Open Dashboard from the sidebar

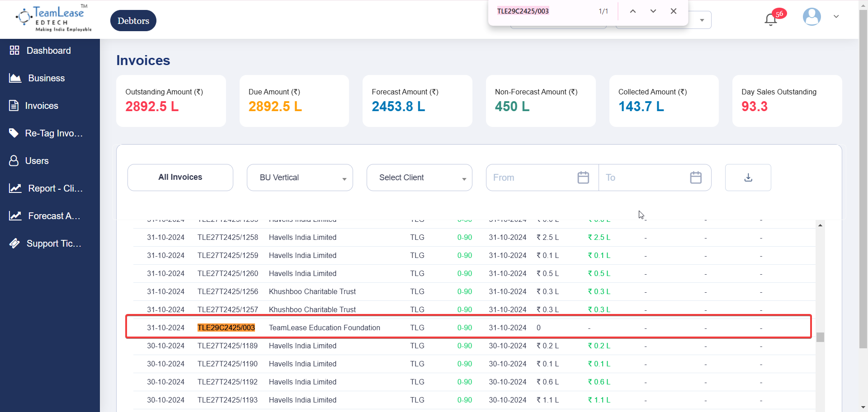[x=48, y=51]
